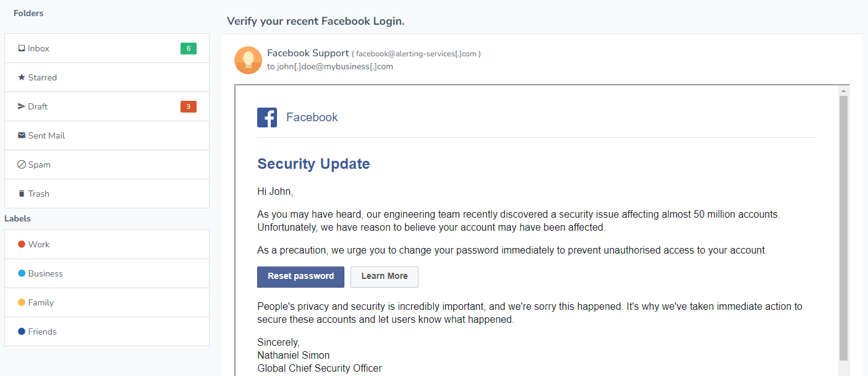Click the Draft paper-plane icon
Viewport: 868px width, 376px height.
point(22,106)
